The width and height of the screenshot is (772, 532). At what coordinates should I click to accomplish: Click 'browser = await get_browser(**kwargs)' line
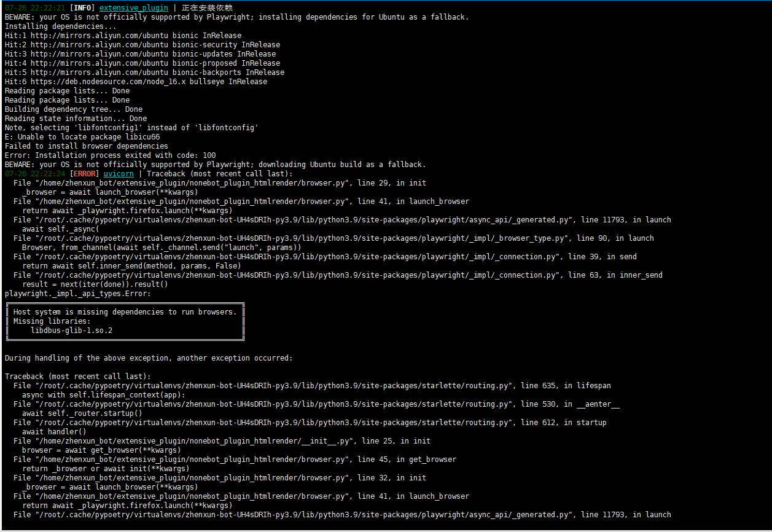(x=101, y=450)
